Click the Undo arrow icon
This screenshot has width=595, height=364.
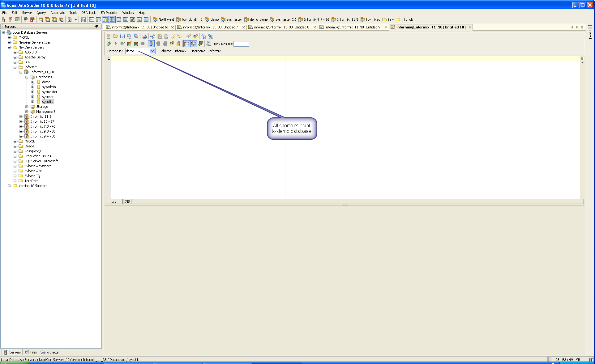[173, 36]
